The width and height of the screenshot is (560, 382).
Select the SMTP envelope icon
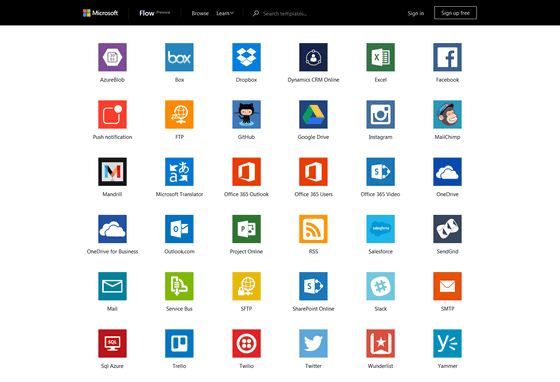(x=448, y=286)
